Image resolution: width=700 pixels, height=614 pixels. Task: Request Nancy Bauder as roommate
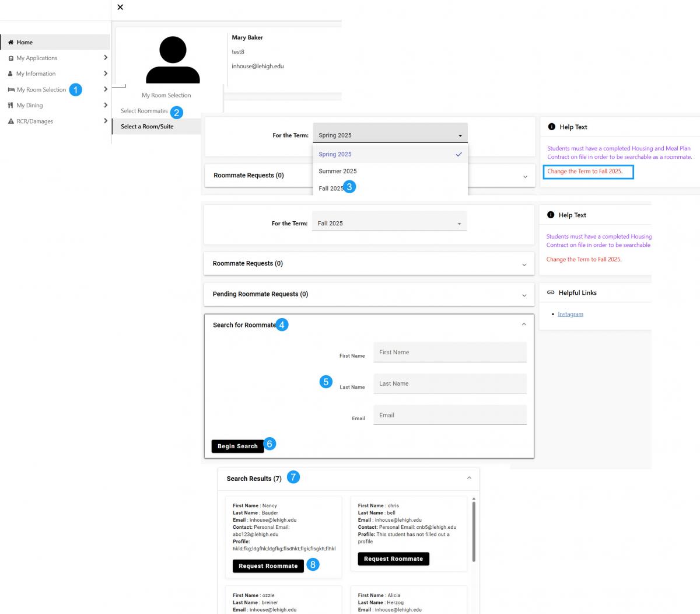tap(268, 566)
